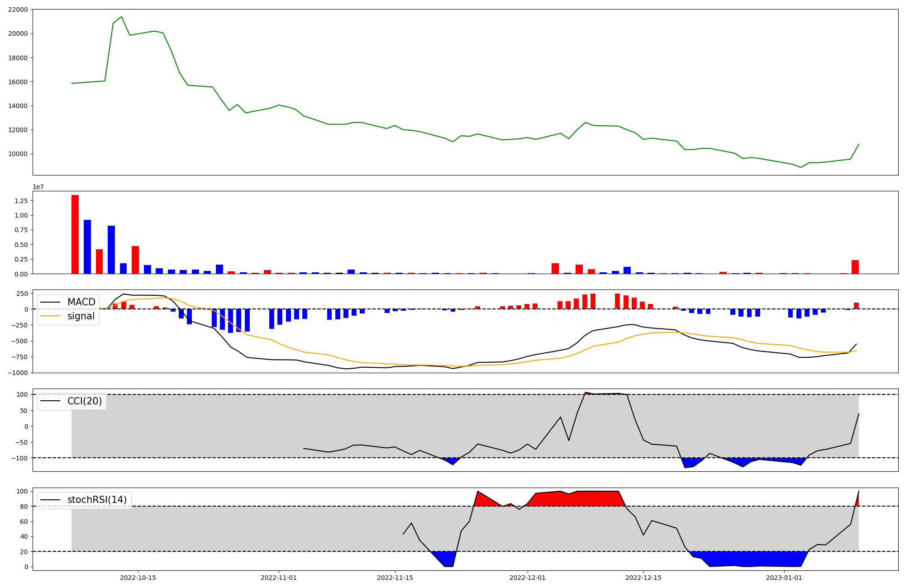
Task: Click the CCI(20) legend label
Action: [84, 401]
